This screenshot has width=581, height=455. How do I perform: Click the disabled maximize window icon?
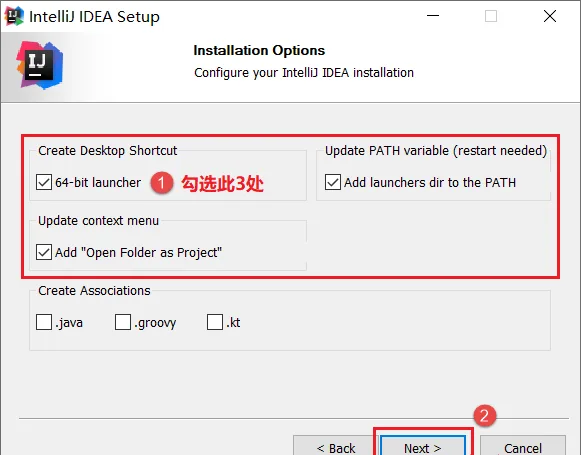pos(491,16)
